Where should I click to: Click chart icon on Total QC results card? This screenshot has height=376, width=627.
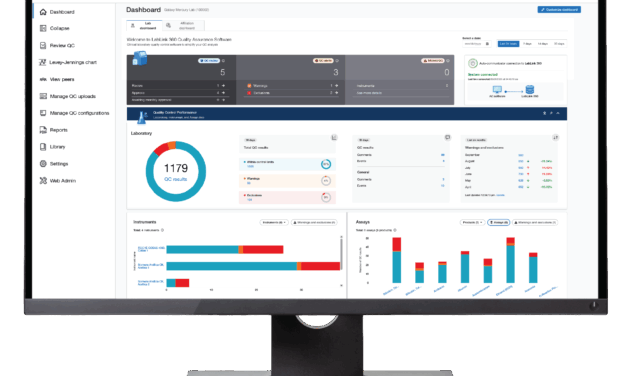coord(334,138)
